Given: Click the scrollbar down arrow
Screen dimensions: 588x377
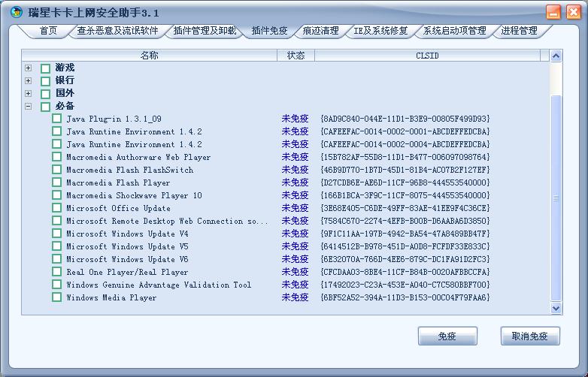Looking at the screenshot, I should pyautogui.click(x=556, y=308).
